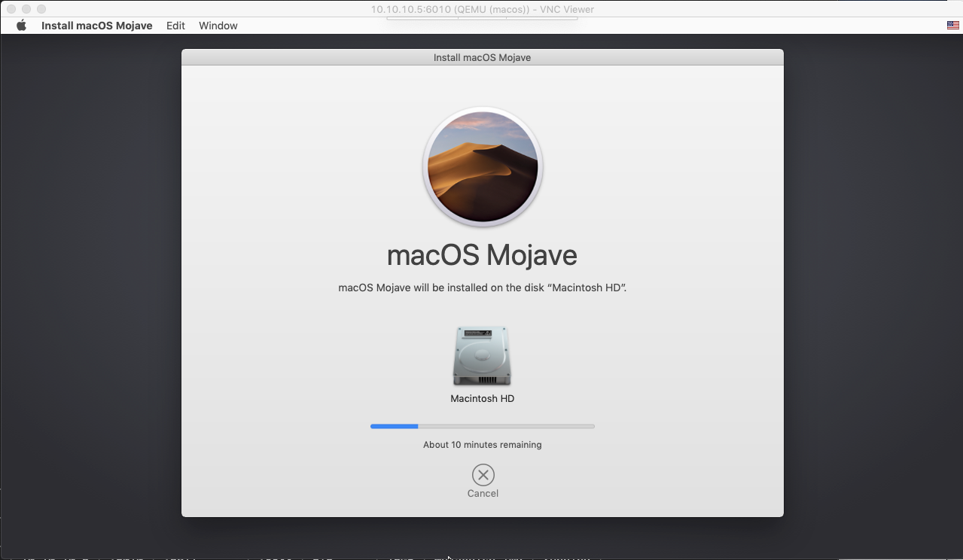Screen dimensions: 963x560
Task: Select the Macintosh HD disk icon
Action: (x=482, y=356)
